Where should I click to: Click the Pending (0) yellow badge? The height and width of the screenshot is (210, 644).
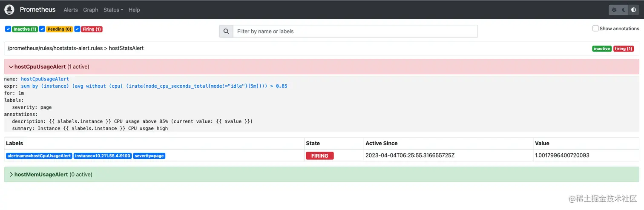click(x=59, y=29)
